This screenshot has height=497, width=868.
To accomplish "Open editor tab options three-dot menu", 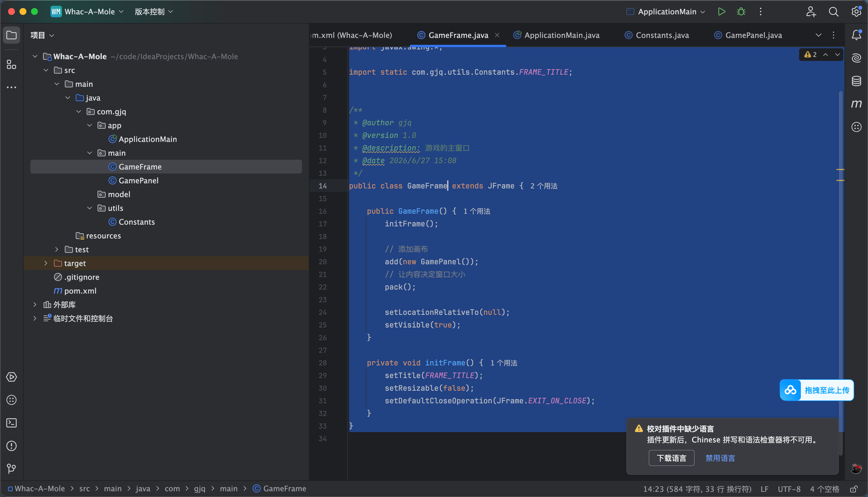I will click(834, 35).
